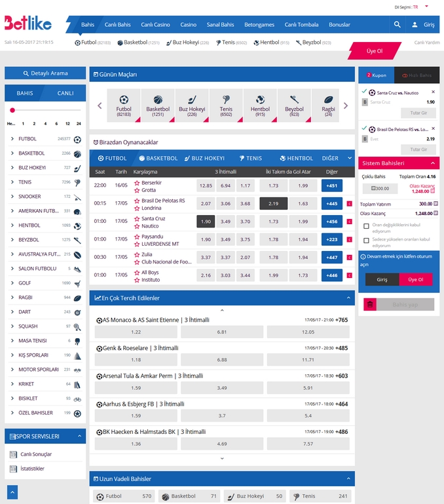Screen dimensions: 444x504
Task: Open İstatistikler service icon
Action: tap(13, 469)
